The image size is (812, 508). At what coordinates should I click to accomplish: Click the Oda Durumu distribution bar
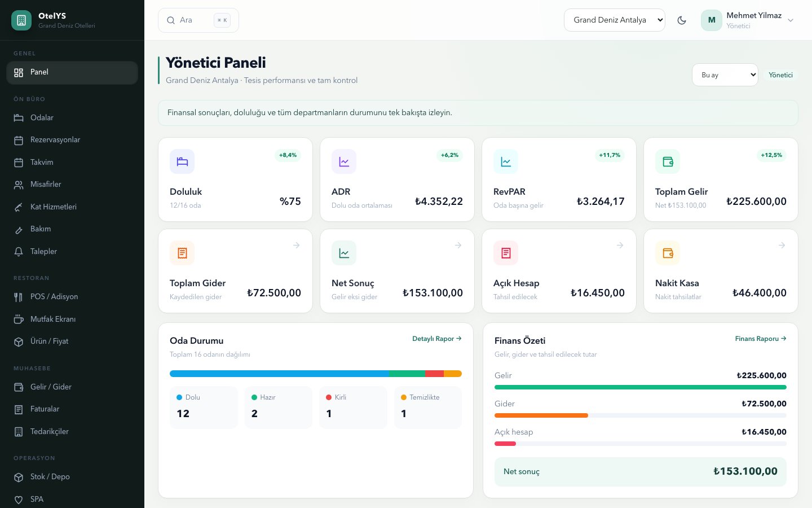[x=316, y=374]
